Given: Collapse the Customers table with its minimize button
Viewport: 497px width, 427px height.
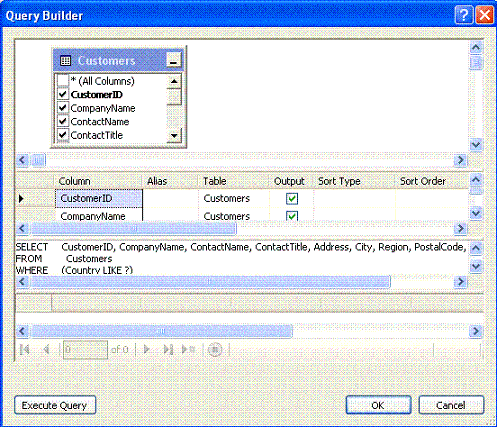Looking at the screenshot, I should 173,61.
